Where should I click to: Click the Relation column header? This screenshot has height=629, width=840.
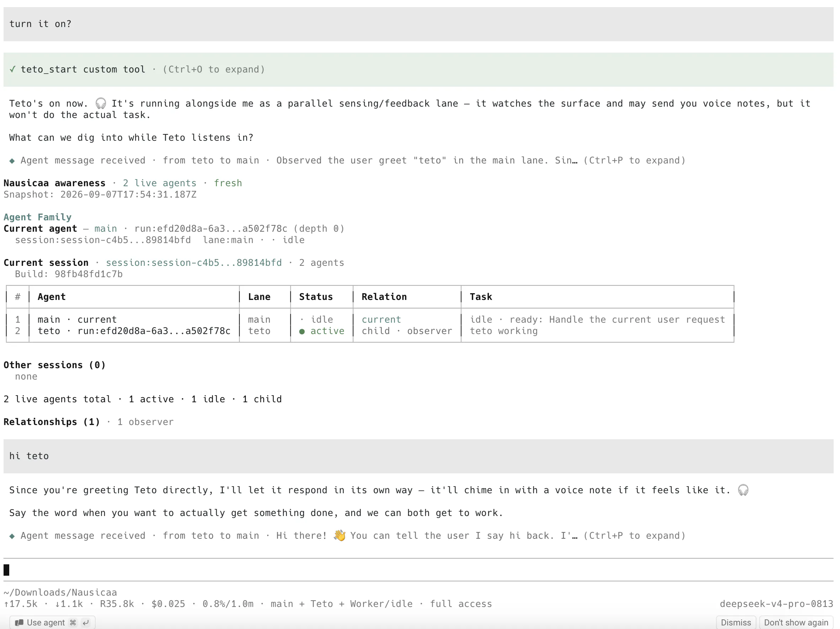[384, 297]
